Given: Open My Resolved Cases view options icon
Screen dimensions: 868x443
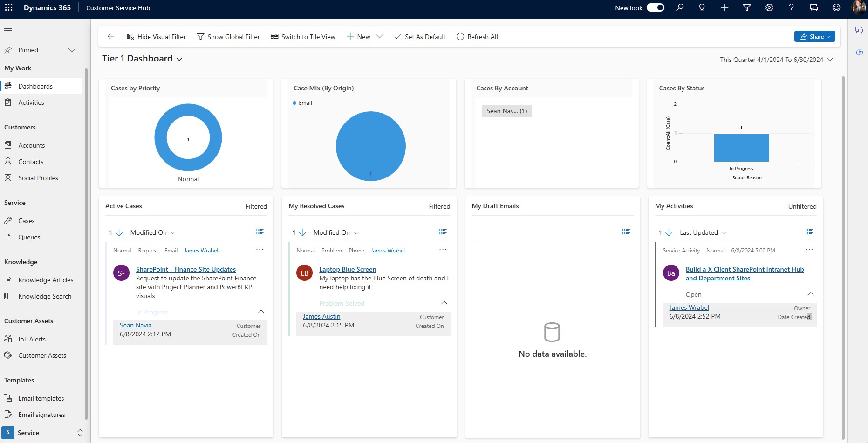Looking at the screenshot, I should 443,232.
